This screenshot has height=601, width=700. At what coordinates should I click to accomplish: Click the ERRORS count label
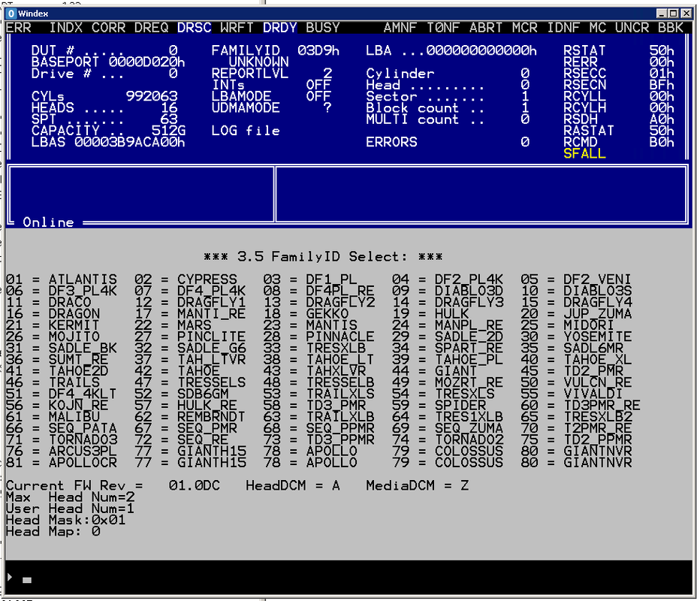coord(391,142)
